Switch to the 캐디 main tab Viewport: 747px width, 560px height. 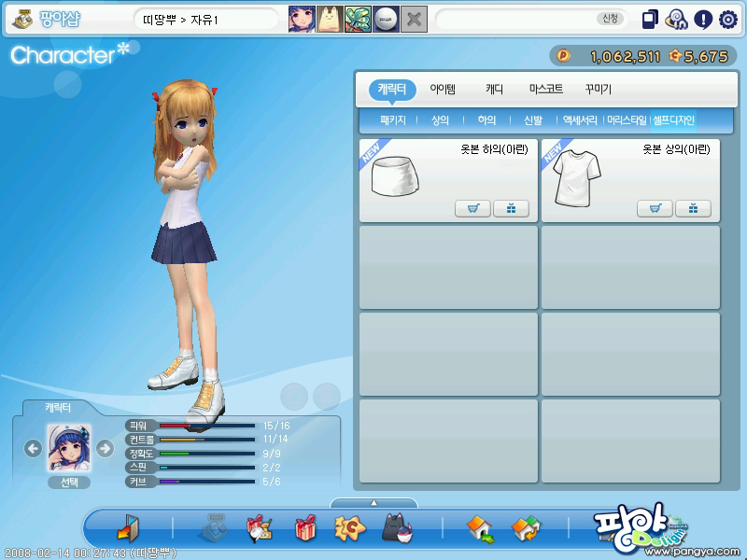click(x=494, y=89)
